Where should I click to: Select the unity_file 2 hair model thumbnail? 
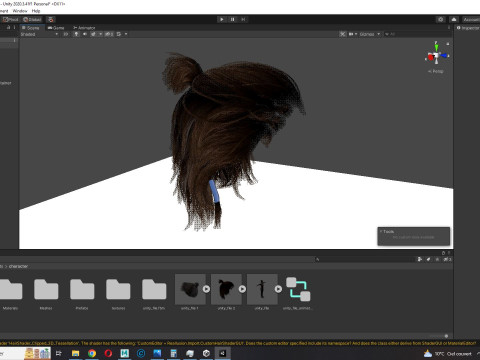tap(226, 289)
